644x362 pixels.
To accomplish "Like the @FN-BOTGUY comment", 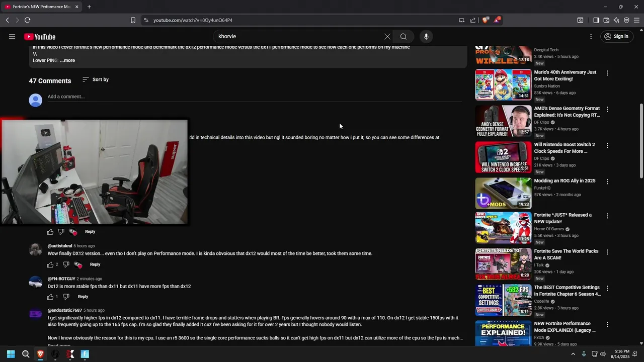I will [50, 297].
